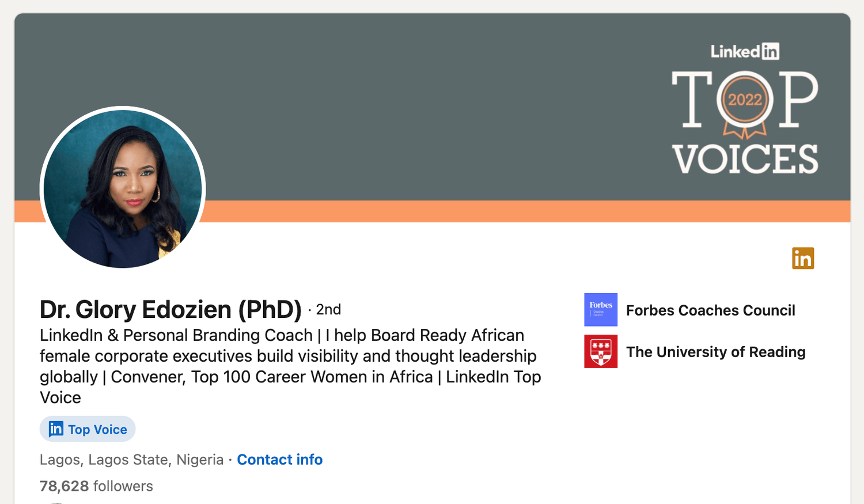Image resolution: width=864 pixels, height=504 pixels.
Task: Click the Dr. Glory Edozien (PhD) name heading
Action: (170, 309)
